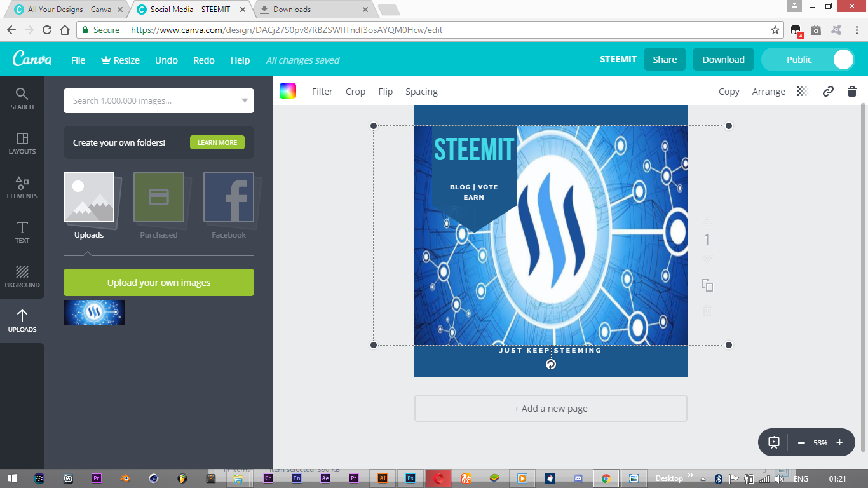The image size is (868, 488).
Task: Open the Filter option
Action: tap(322, 91)
